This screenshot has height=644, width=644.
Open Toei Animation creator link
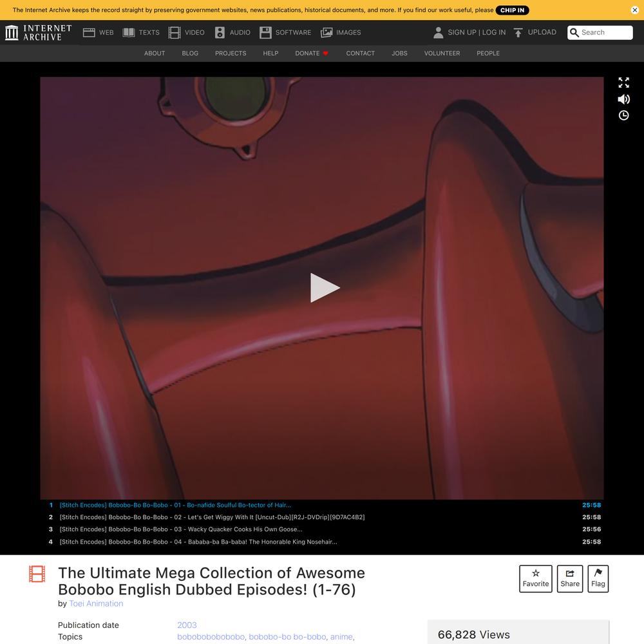(96, 603)
